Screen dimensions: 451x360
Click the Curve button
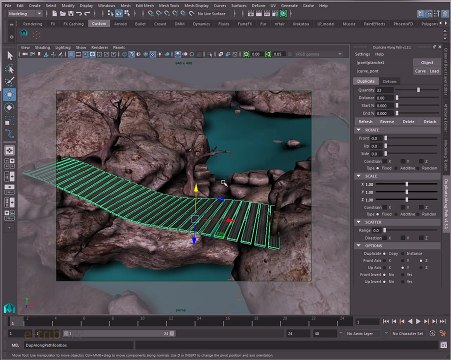(420, 71)
